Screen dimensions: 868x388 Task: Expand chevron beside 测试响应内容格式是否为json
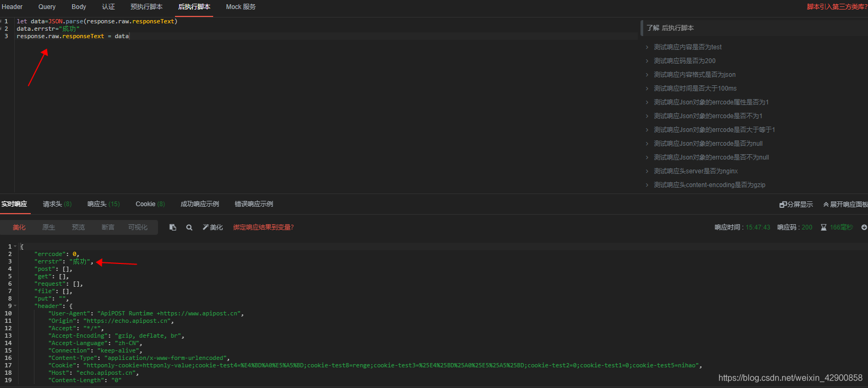[x=647, y=75]
